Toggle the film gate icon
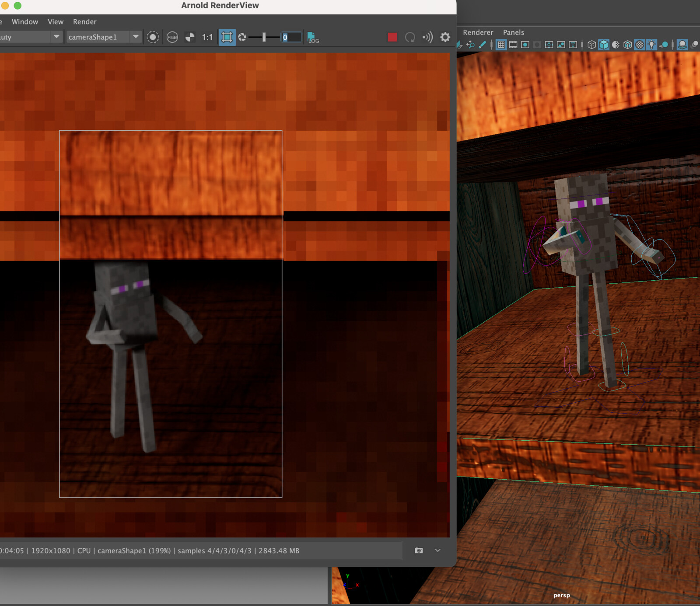 [513, 45]
